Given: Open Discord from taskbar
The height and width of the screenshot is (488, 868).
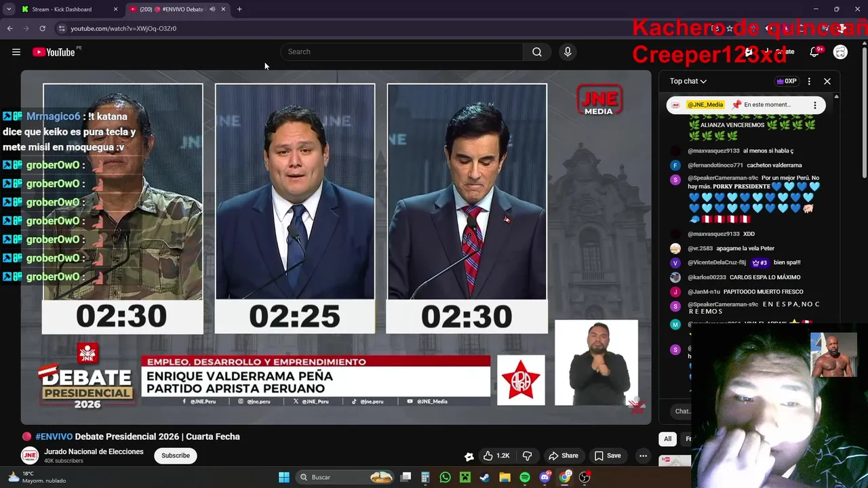Looking at the screenshot, I should pyautogui.click(x=545, y=477).
